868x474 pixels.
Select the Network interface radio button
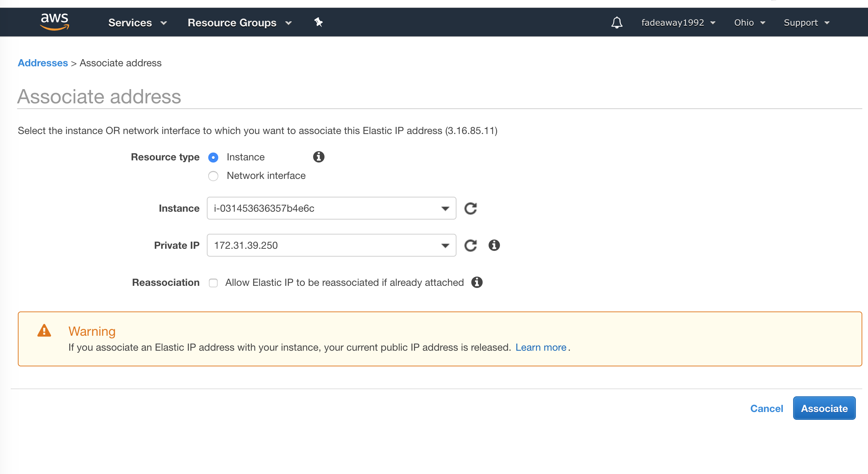pyautogui.click(x=213, y=176)
